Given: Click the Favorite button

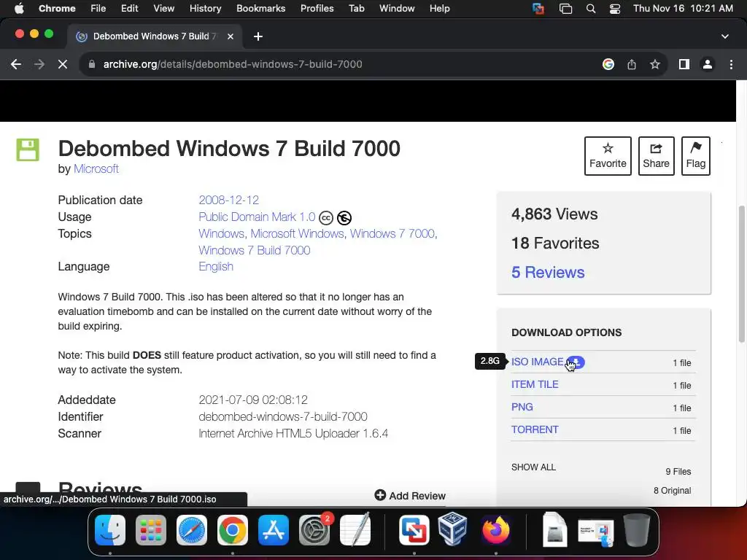Looking at the screenshot, I should [608, 156].
